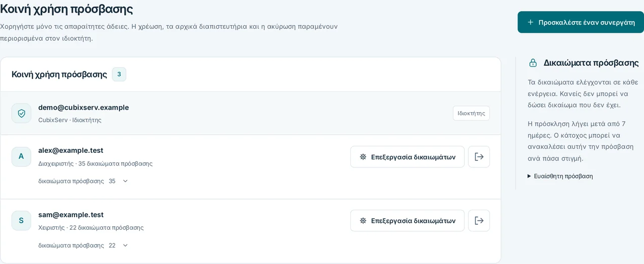Open Επεξεργασία δικαιωμάτων for alex@example.test

point(408,157)
